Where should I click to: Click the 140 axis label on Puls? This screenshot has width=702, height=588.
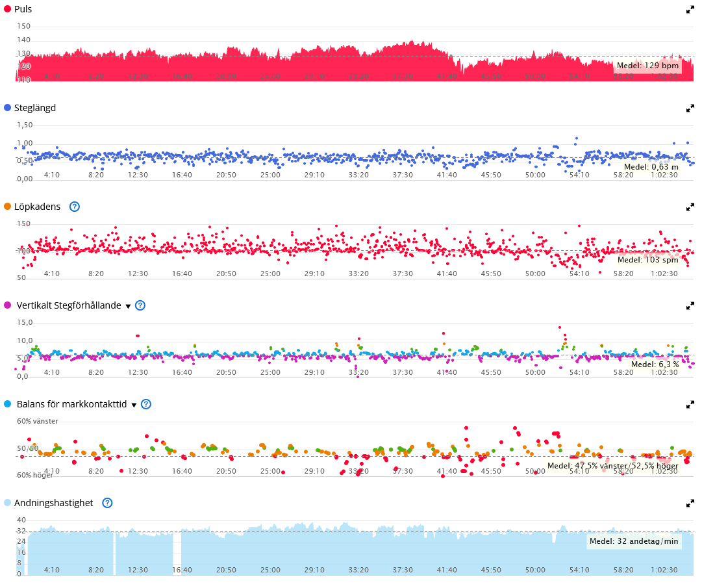click(x=24, y=40)
